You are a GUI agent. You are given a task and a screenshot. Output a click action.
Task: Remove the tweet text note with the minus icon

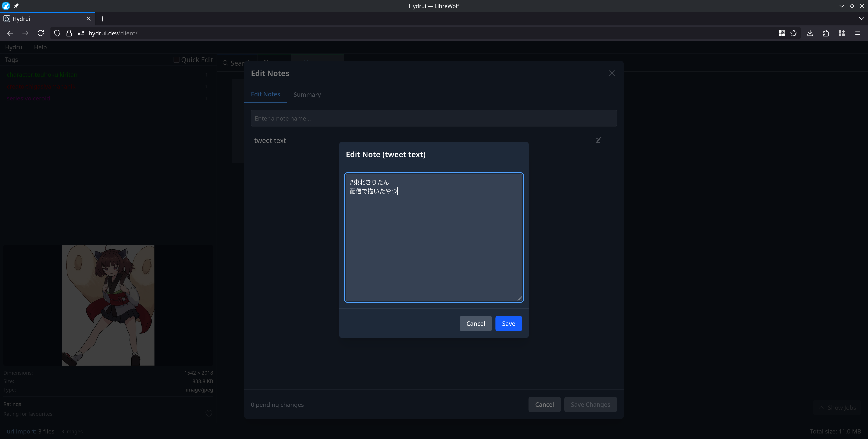[x=609, y=140]
